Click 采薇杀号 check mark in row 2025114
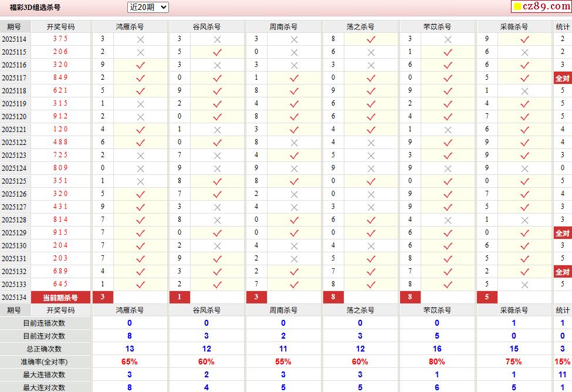572x392 pixels. click(x=524, y=39)
